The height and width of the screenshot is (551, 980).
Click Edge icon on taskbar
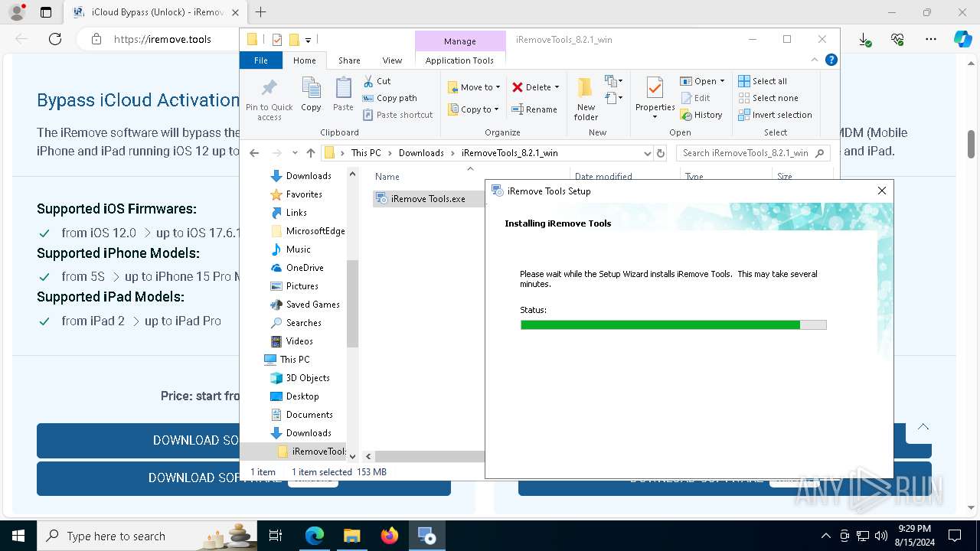click(315, 536)
